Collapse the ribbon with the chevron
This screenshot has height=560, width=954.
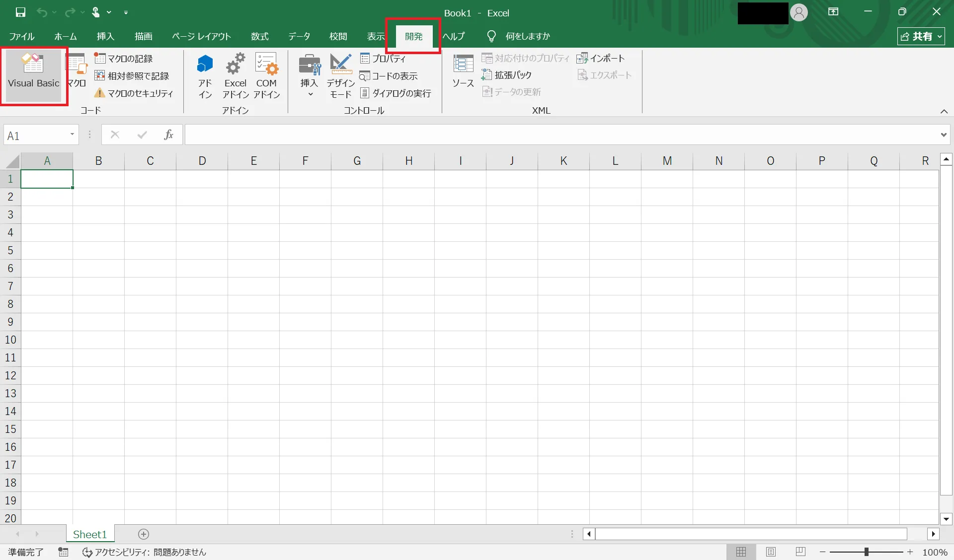(x=944, y=111)
